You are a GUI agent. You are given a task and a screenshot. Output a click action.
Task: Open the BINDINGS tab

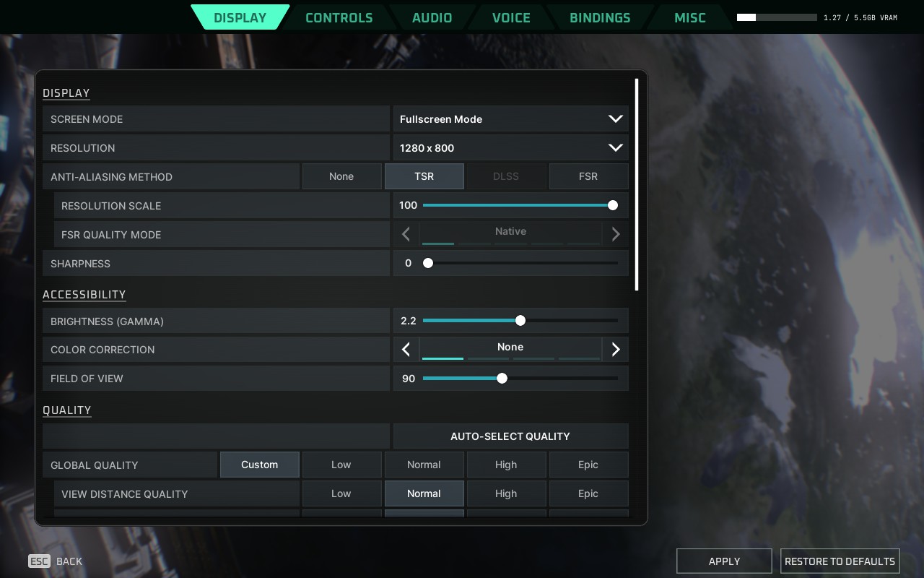[x=600, y=17]
